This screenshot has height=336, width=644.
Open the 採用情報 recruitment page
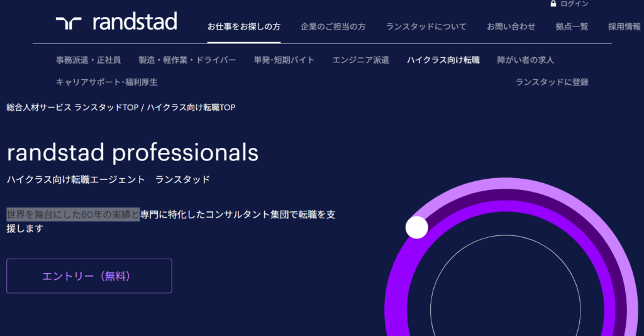[624, 26]
